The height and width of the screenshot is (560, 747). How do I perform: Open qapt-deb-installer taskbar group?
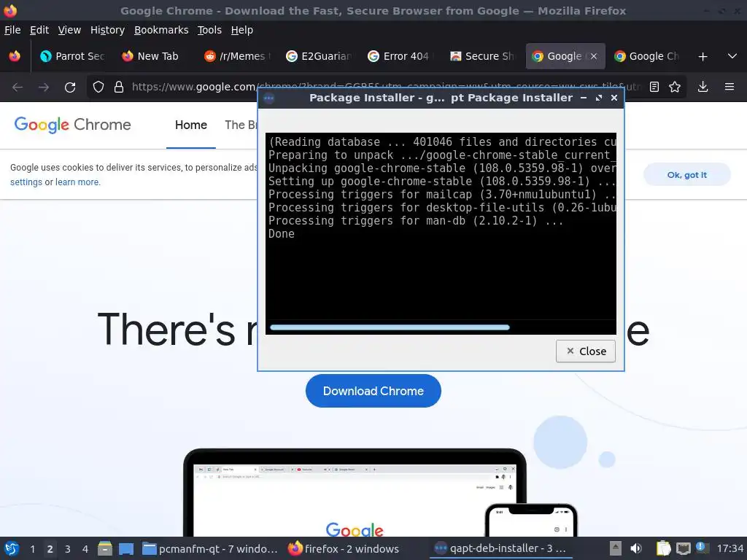tap(501, 548)
